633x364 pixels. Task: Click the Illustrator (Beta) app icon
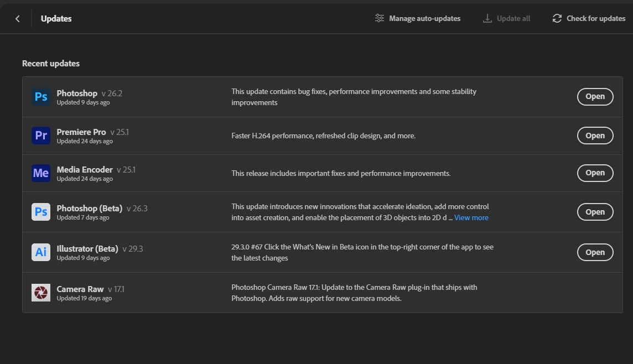[x=41, y=252]
